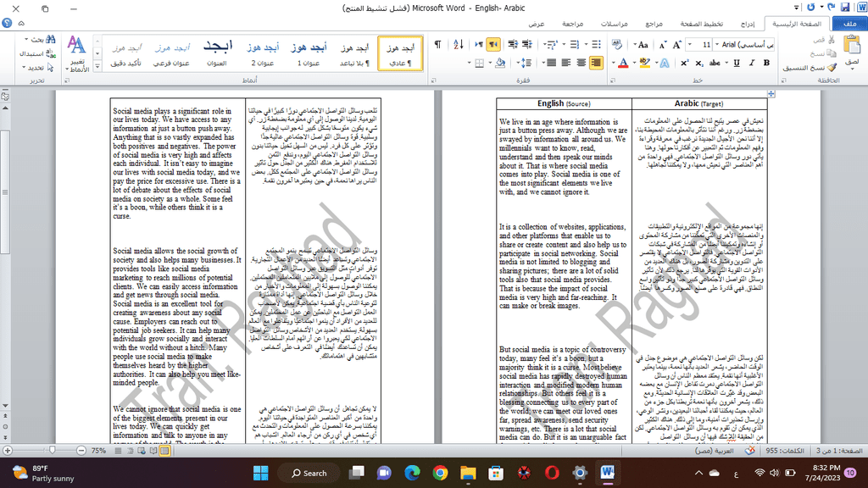Apply subscript formatting
868x488 pixels.
[699, 63]
